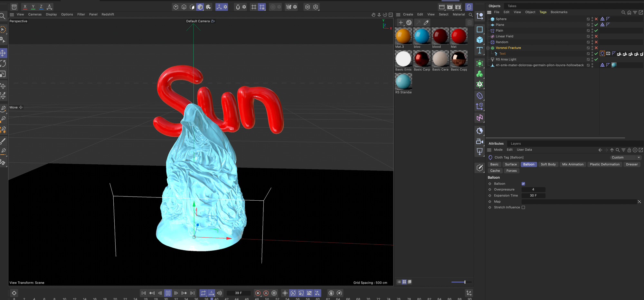Viewport: 644px width, 300px height.
Task: Add a Cube primitive from the object palette
Action: pos(479,40)
